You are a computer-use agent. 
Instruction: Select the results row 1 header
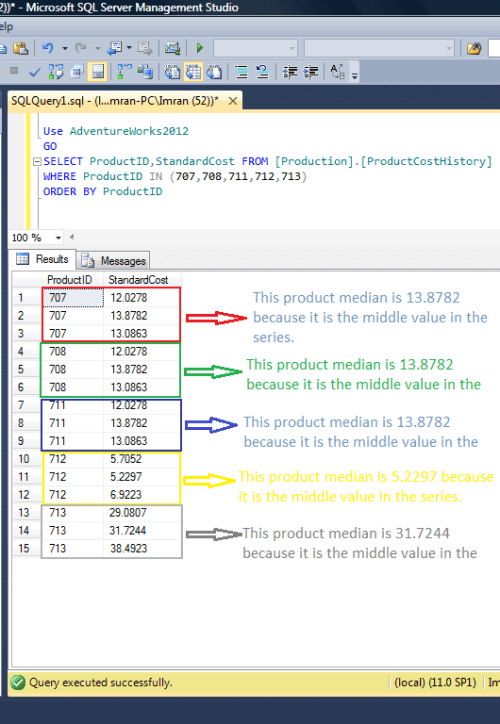point(26,298)
